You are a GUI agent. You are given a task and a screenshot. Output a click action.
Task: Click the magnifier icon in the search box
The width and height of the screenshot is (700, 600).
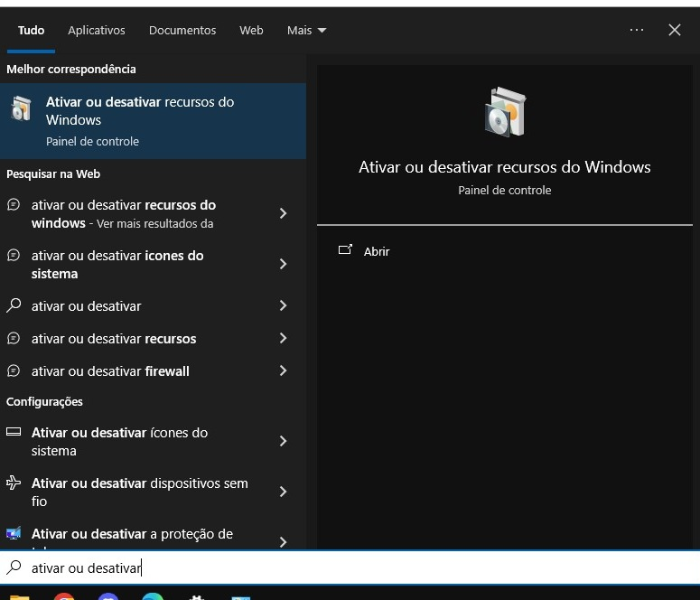pyautogui.click(x=14, y=567)
